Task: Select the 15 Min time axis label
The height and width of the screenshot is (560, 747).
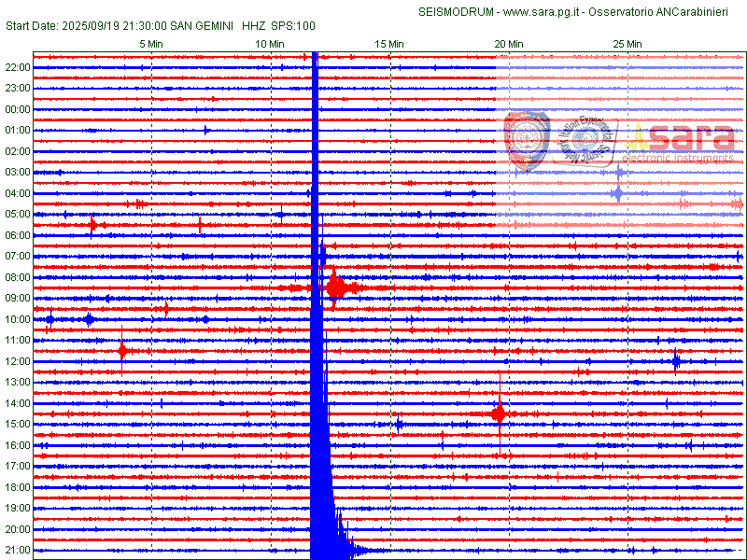Action: click(389, 44)
